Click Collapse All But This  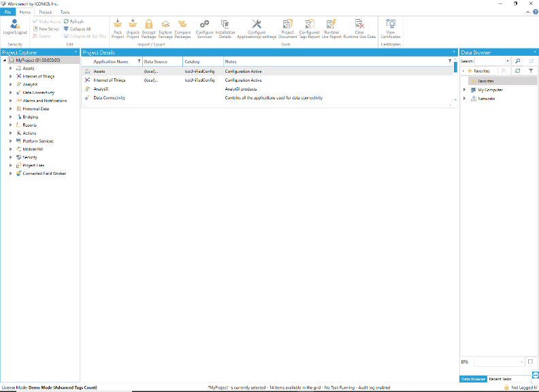(85, 36)
